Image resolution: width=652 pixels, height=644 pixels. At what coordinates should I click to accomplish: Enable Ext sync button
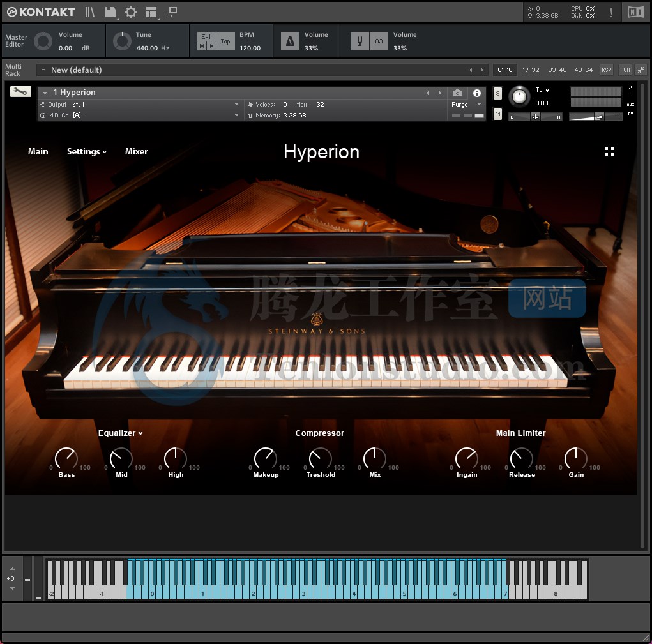point(206,36)
